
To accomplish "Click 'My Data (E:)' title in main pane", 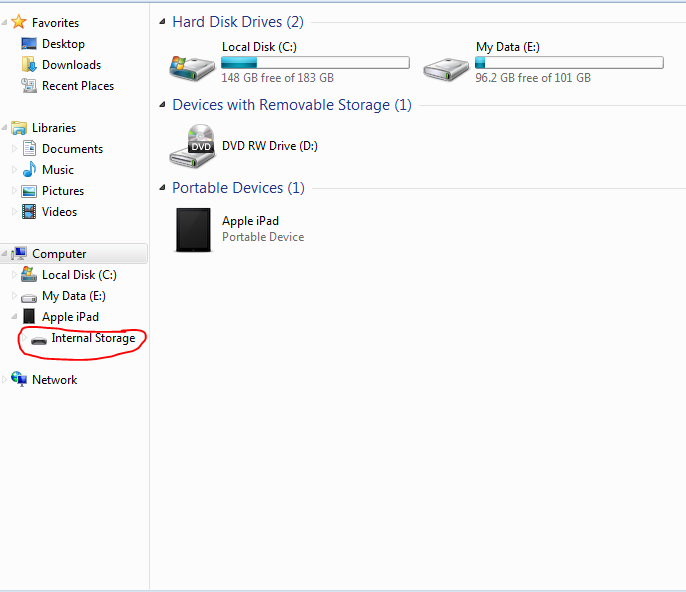I will coord(508,47).
